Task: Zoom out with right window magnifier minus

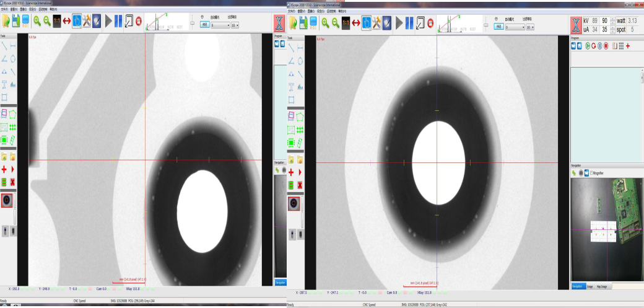Action: click(x=336, y=22)
